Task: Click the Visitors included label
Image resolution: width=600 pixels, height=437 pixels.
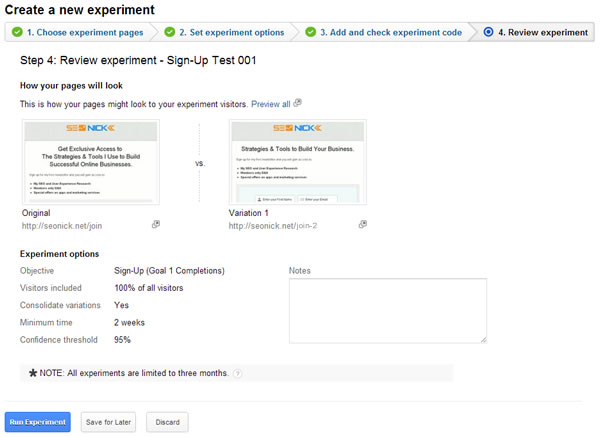Action: pos(51,288)
